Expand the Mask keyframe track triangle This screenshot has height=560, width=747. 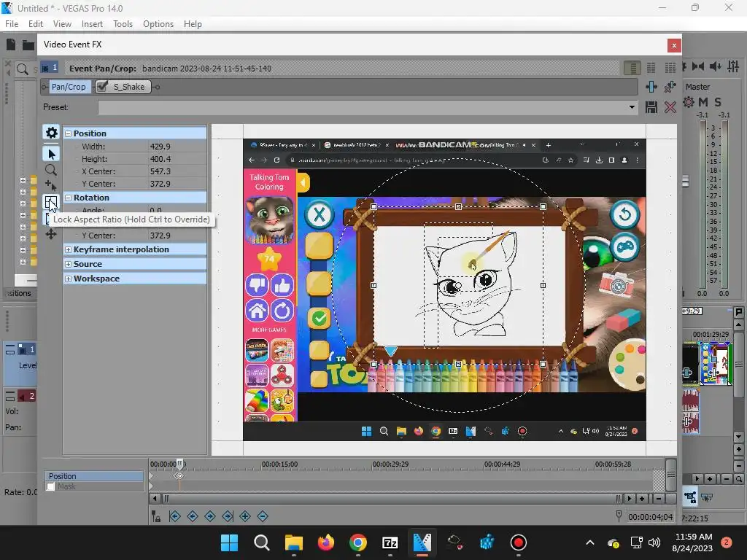tap(151, 486)
